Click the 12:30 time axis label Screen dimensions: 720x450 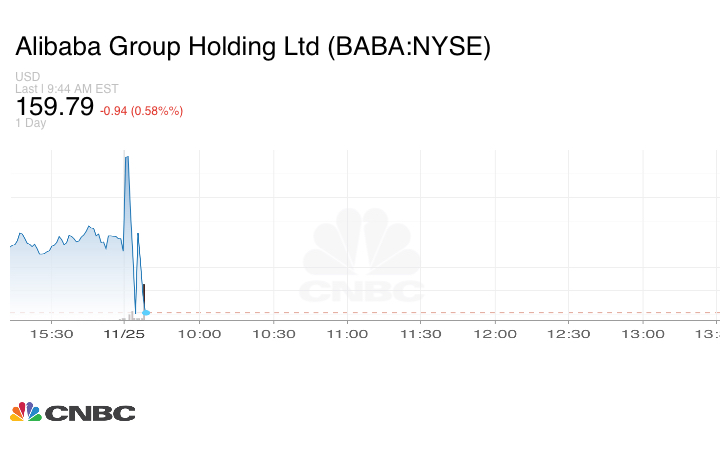pyautogui.click(x=568, y=333)
